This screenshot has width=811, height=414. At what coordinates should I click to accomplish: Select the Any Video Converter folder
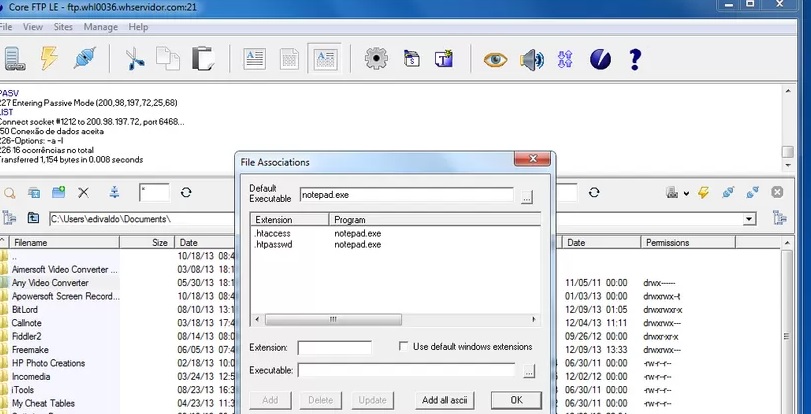coord(50,283)
